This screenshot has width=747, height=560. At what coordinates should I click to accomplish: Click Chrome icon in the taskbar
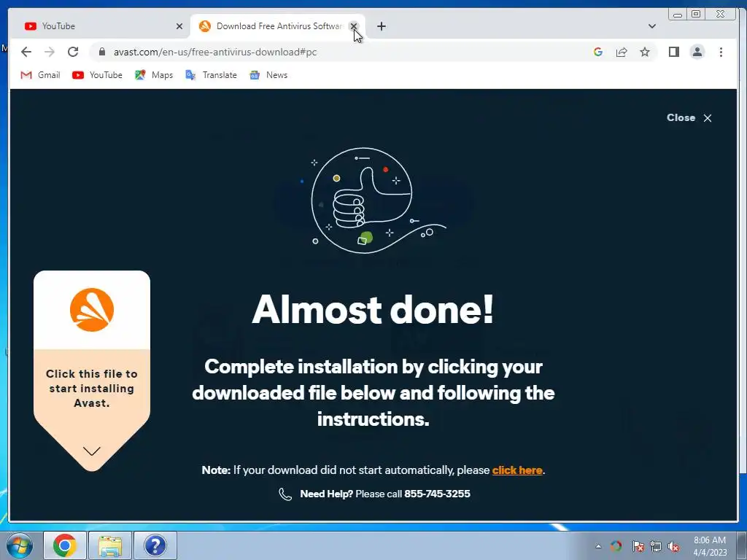point(65,545)
